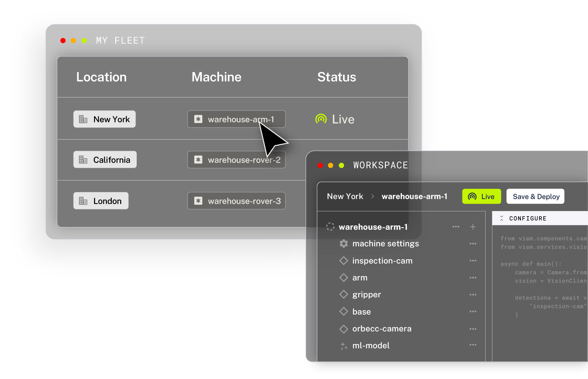Viewport: 588px width, 379px height.
Task: Select New York in the workspace breadcrumb
Action: point(345,196)
